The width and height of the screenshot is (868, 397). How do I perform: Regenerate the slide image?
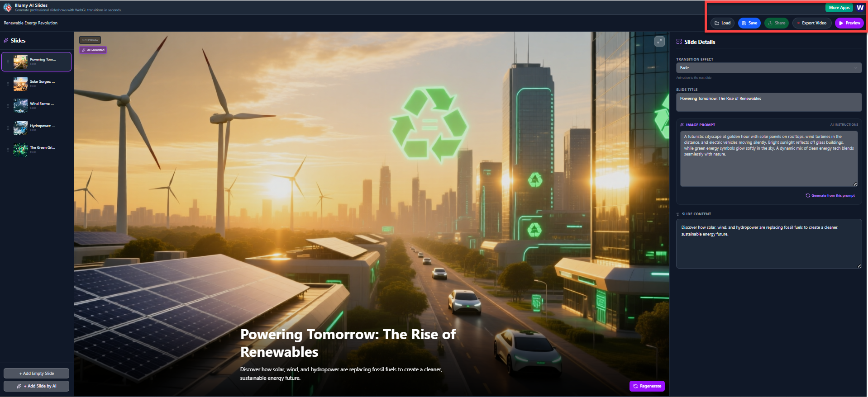(x=647, y=386)
